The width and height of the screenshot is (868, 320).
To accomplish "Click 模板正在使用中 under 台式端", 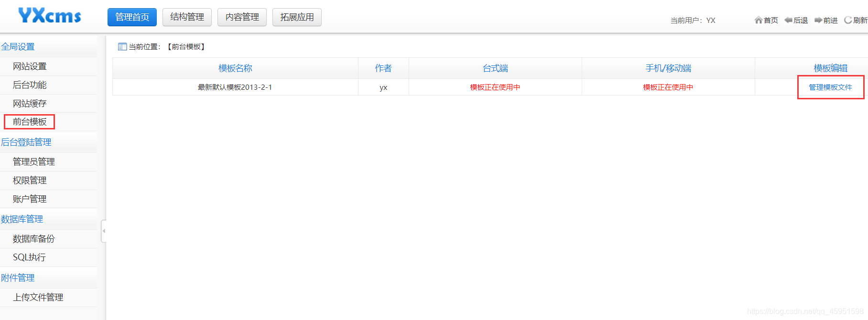I will (x=495, y=87).
